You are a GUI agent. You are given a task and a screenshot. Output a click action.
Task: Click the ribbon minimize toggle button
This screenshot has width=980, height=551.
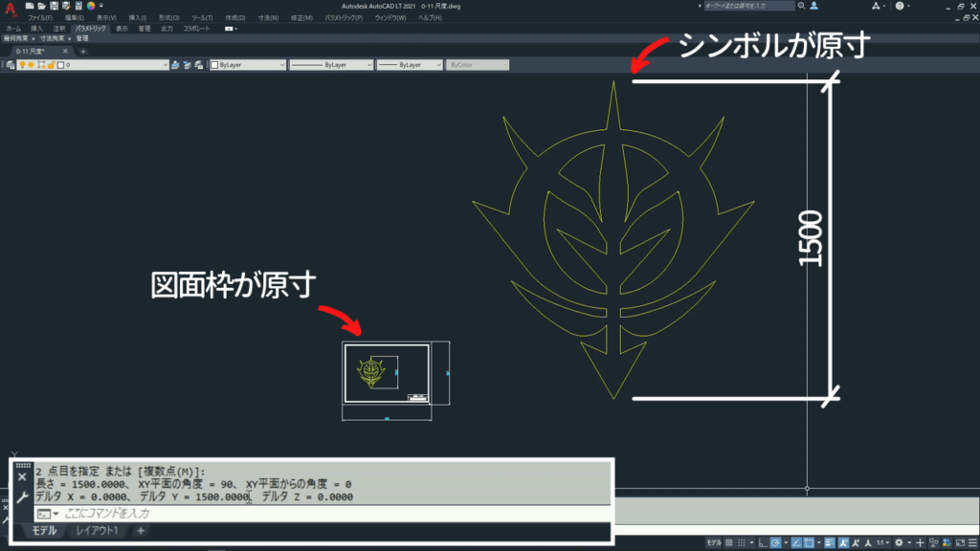[x=230, y=29]
